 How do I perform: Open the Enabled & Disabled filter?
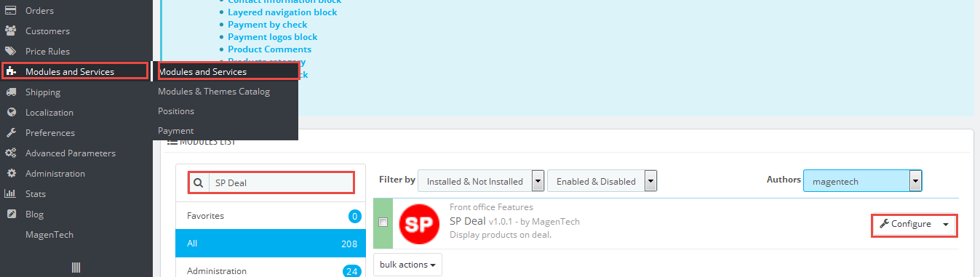(x=602, y=181)
